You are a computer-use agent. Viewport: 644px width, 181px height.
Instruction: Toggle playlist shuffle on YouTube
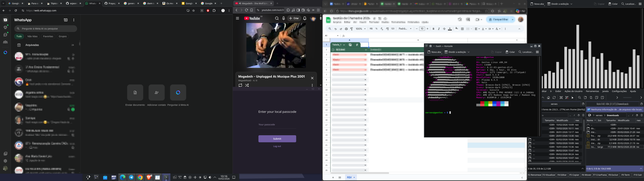pos(247,85)
